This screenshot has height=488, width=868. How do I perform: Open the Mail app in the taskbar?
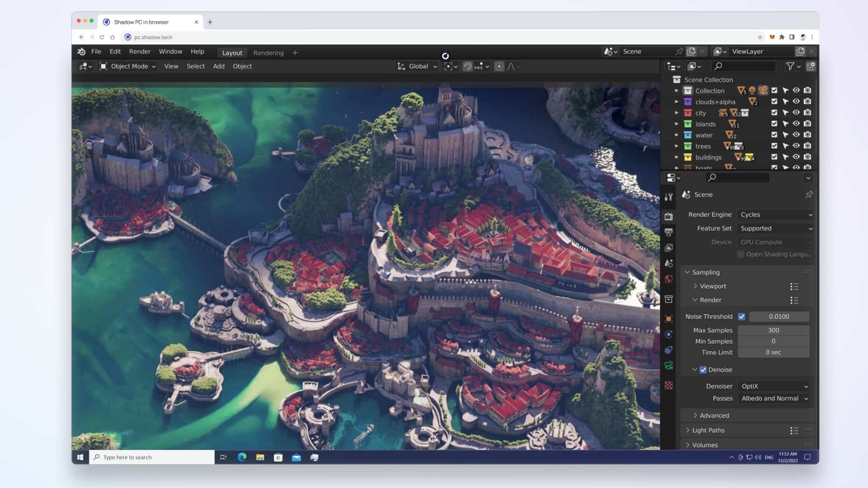(296, 457)
